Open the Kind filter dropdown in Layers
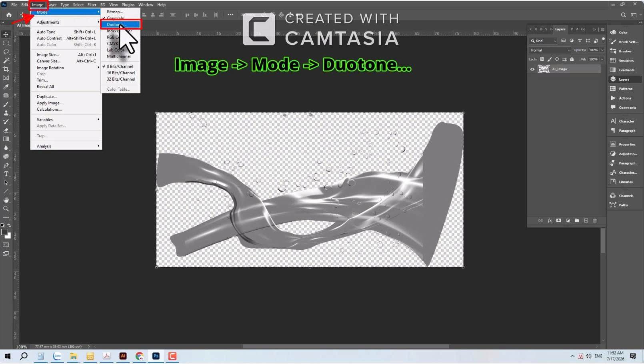Image resolution: width=644 pixels, height=364 pixels. pyautogui.click(x=543, y=41)
